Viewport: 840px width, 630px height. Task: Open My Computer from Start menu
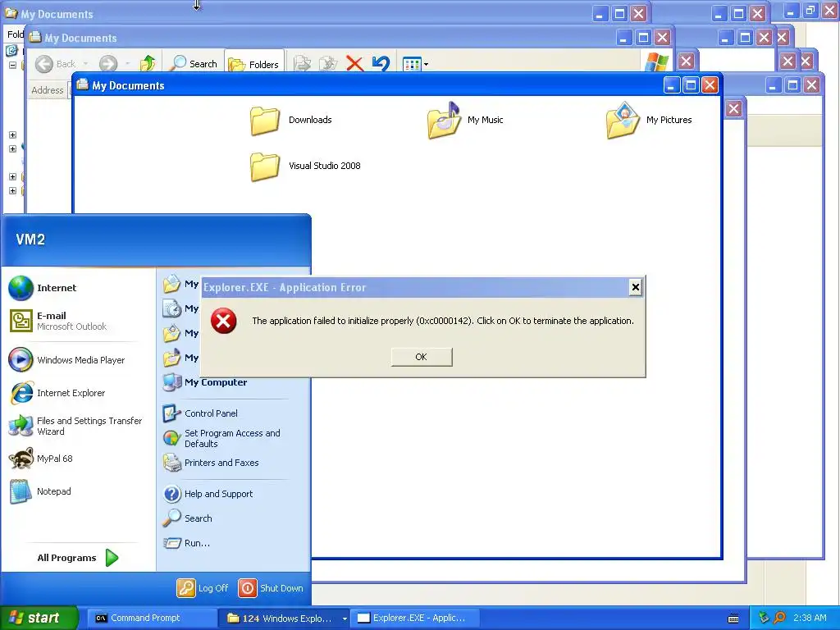(205, 382)
